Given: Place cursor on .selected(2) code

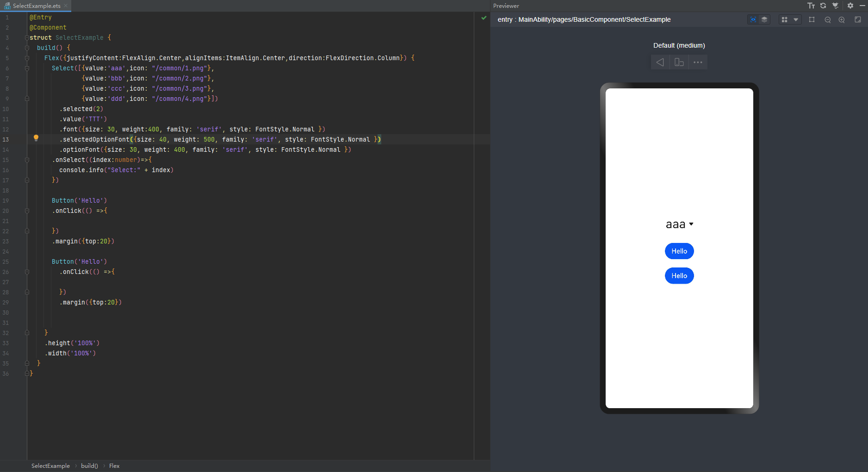Looking at the screenshot, I should (x=81, y=109).
